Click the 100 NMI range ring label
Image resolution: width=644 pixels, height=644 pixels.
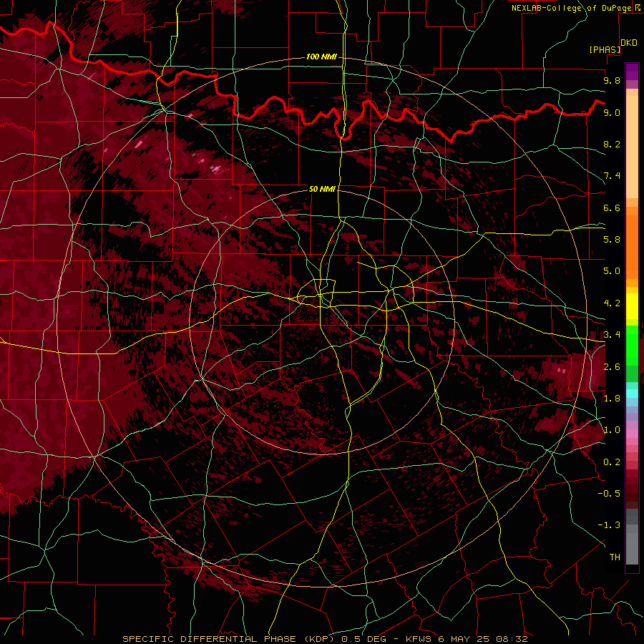pyautogui.click(x=321, y=57)
